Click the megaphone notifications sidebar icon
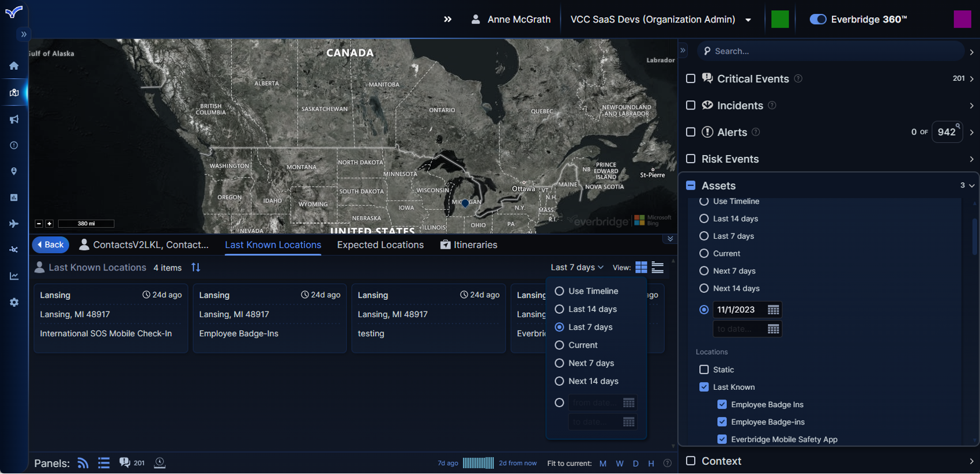This screenshot has height=474, width=980. coord(14,119)
